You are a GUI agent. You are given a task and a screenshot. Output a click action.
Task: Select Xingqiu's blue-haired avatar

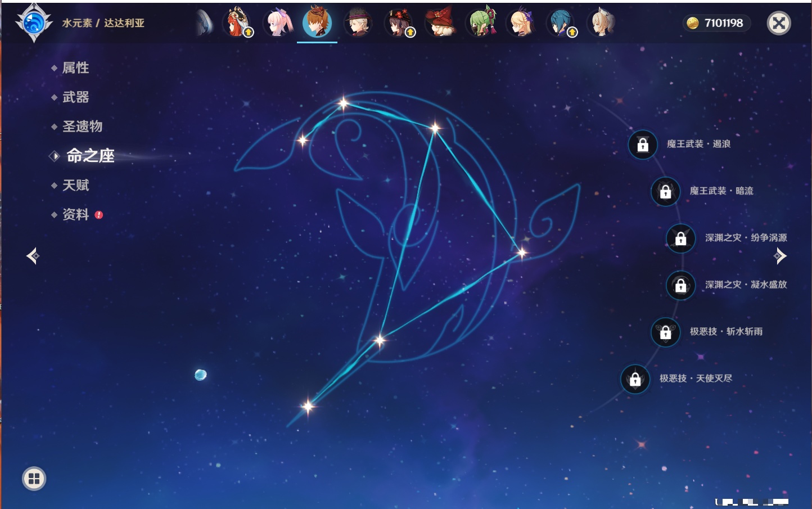coord(561,23)
